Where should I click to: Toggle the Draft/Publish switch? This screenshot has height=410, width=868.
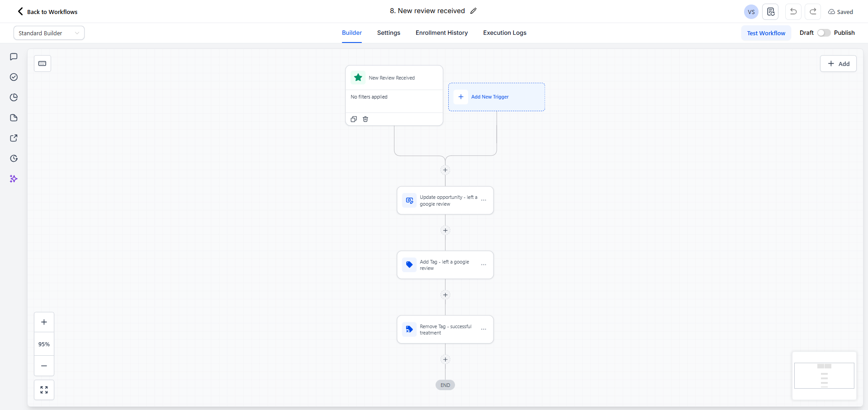tap(824, 33)
